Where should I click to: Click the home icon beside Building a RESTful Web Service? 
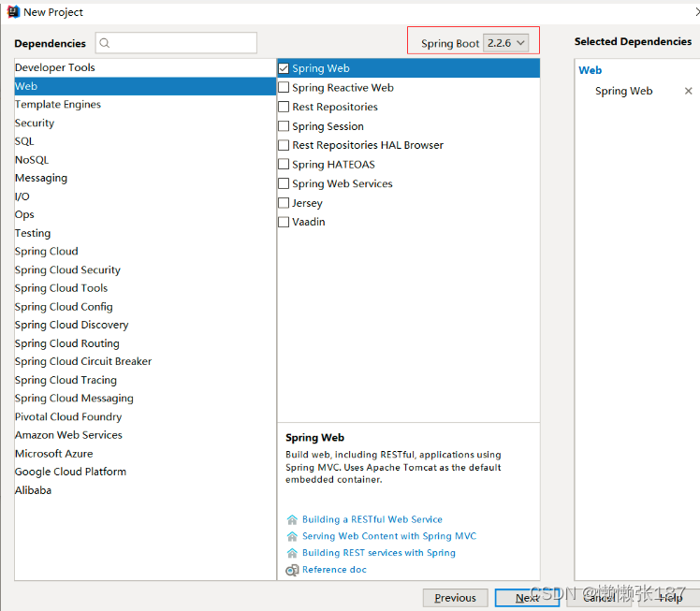[x=292, y=519]
